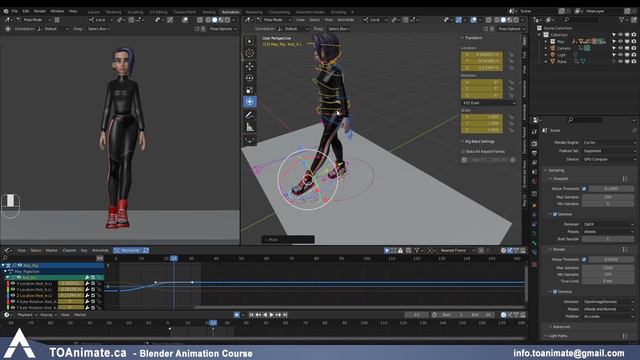This screenshot has height=360, width=640.
Task: Click the graph editor type icon
Action: point(7,250)
